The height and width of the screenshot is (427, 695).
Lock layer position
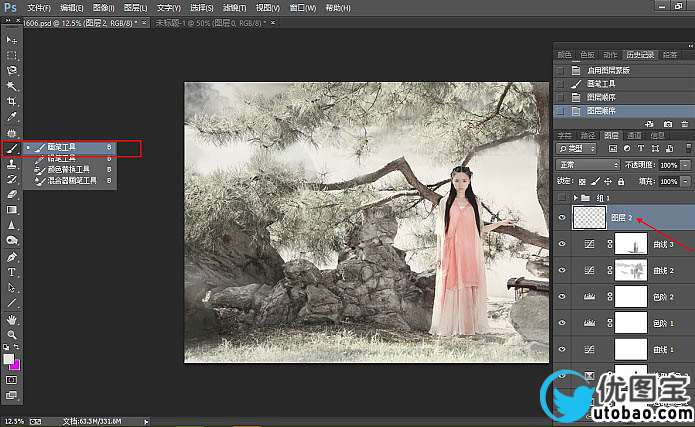(608, 181)
